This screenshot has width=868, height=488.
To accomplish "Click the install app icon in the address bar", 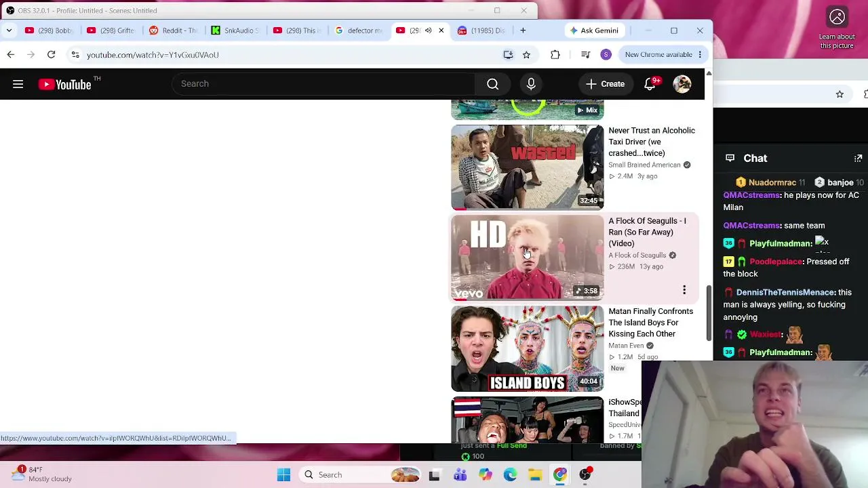I will pos(508,55).
